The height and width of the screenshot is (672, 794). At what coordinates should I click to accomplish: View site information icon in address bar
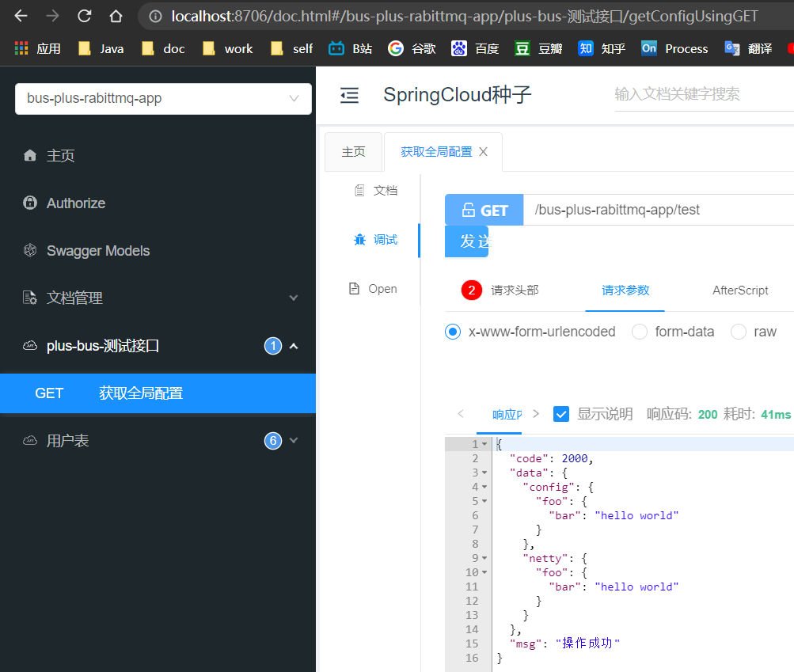click(155, 17)
